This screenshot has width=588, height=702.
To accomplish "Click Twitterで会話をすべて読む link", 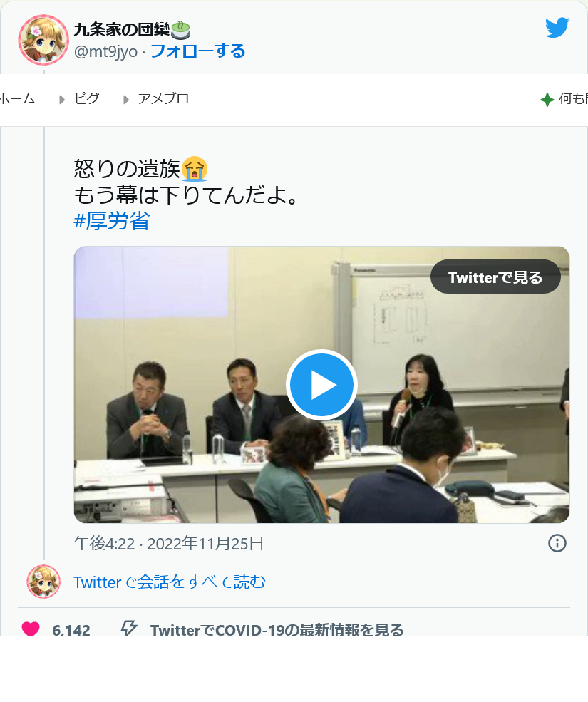I will click(x=170, y=582).
